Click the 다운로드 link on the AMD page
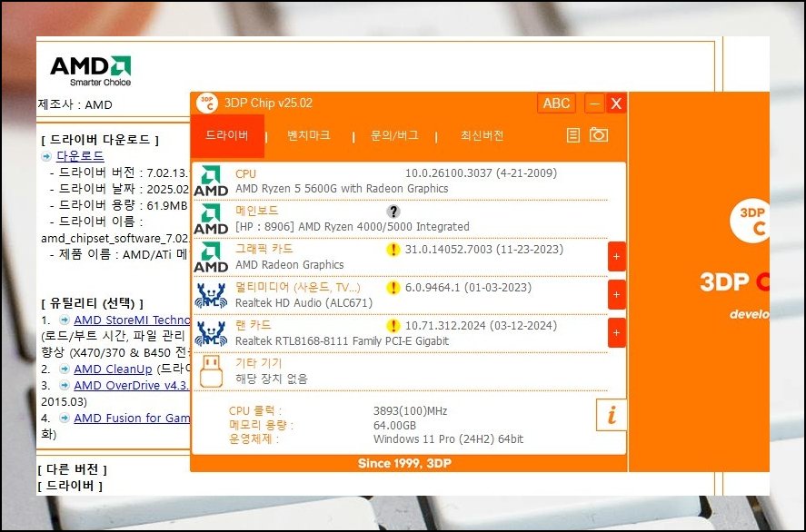This screenshot has height=532, width=806. click(x=80, y=155)
